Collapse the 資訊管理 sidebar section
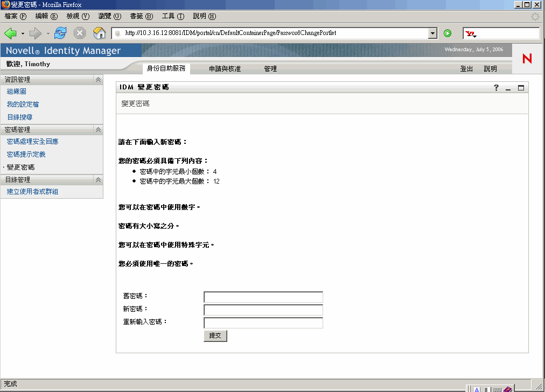 point(99,80)
